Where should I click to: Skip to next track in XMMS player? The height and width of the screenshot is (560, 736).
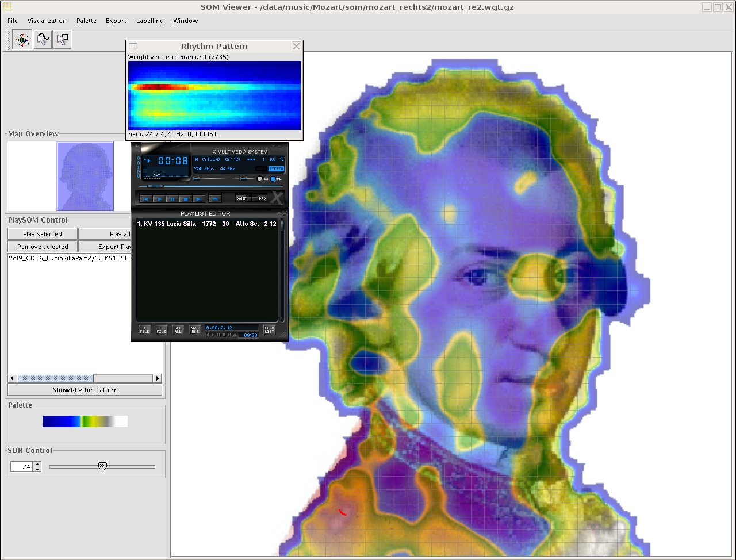[199, 199]
